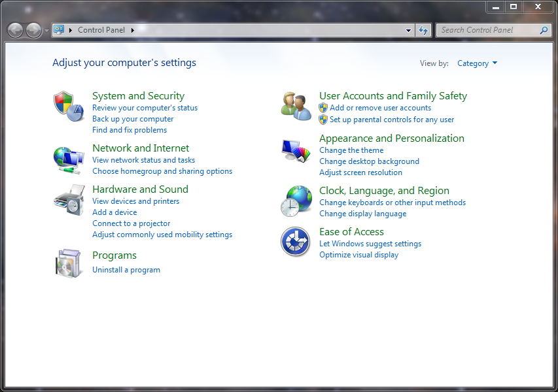Expand the arrow before Control Panel breadcrumb
This screenshot has height=392, width=558.
pyautogui.click(x=71, y=30)
